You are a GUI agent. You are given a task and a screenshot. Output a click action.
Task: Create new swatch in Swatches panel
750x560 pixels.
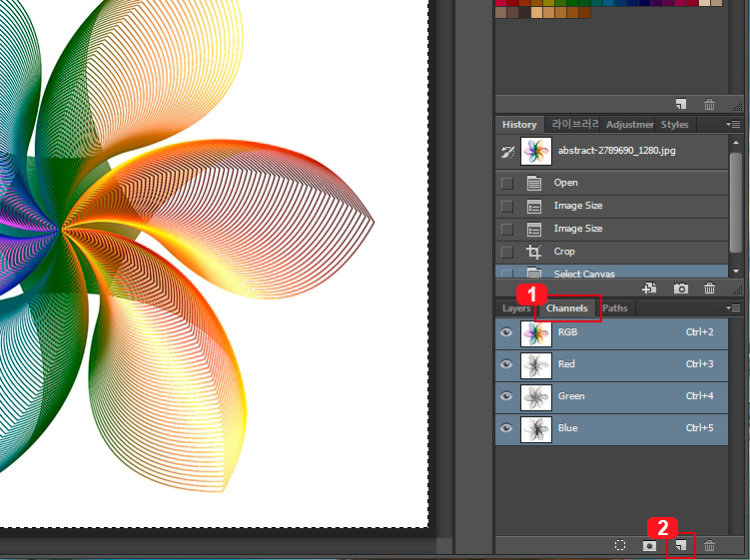click(681, 104)
